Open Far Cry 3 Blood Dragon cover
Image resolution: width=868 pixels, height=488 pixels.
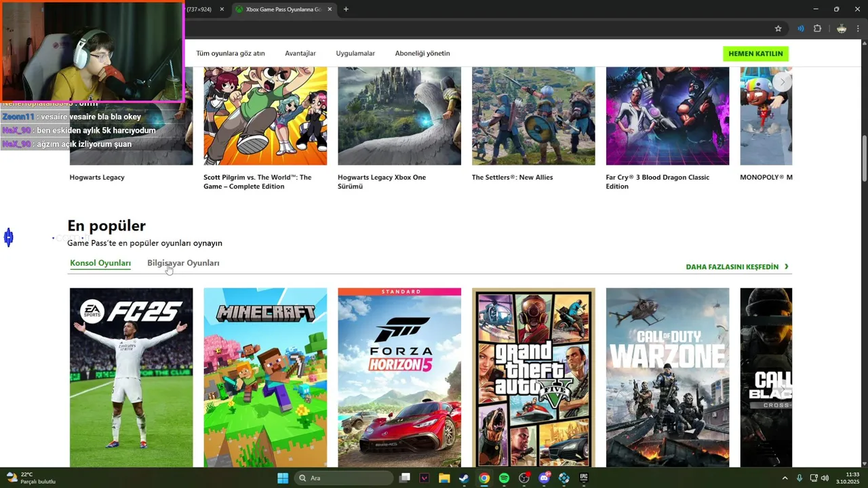[x=667, y=116]
